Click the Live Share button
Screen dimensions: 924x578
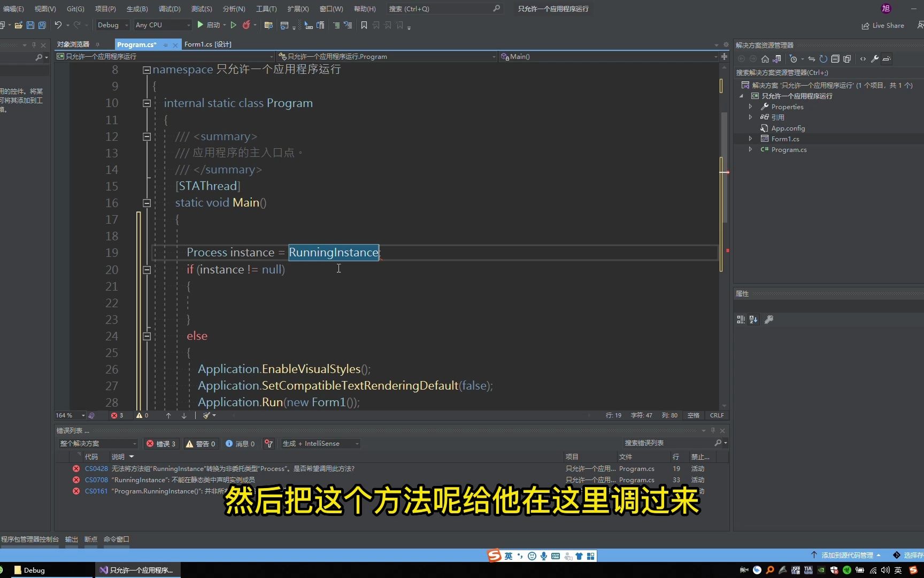[x=883, y=25]
